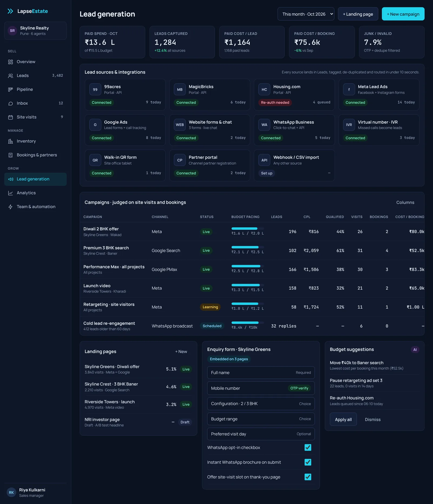Click the Lead generation megaphone icon
Viewport: 433px width, 504px height.
[11, 179]
